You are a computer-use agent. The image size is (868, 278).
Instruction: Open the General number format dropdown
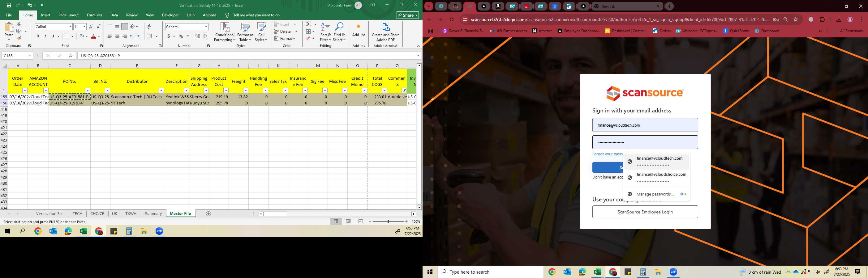(206, 27)
